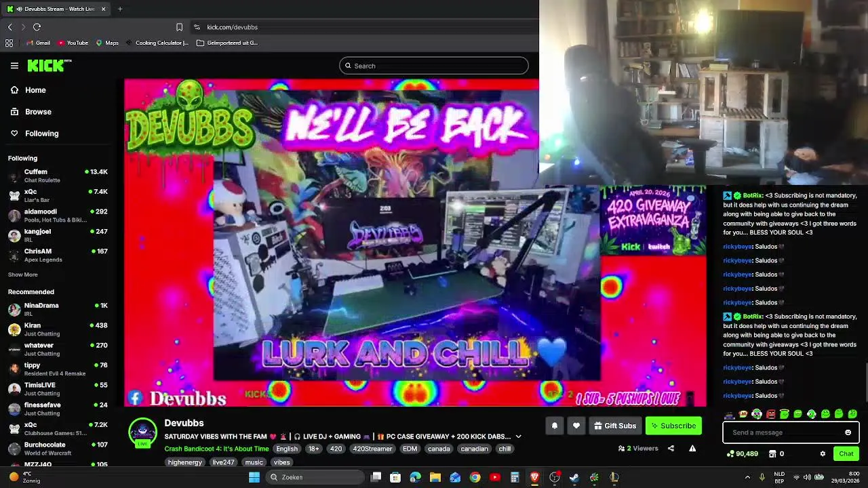Image resolution: width=868 pixels, height=488 pixels.
Task: Open Burchocolate World of Warcraft channel
Action: coord(58,449)
